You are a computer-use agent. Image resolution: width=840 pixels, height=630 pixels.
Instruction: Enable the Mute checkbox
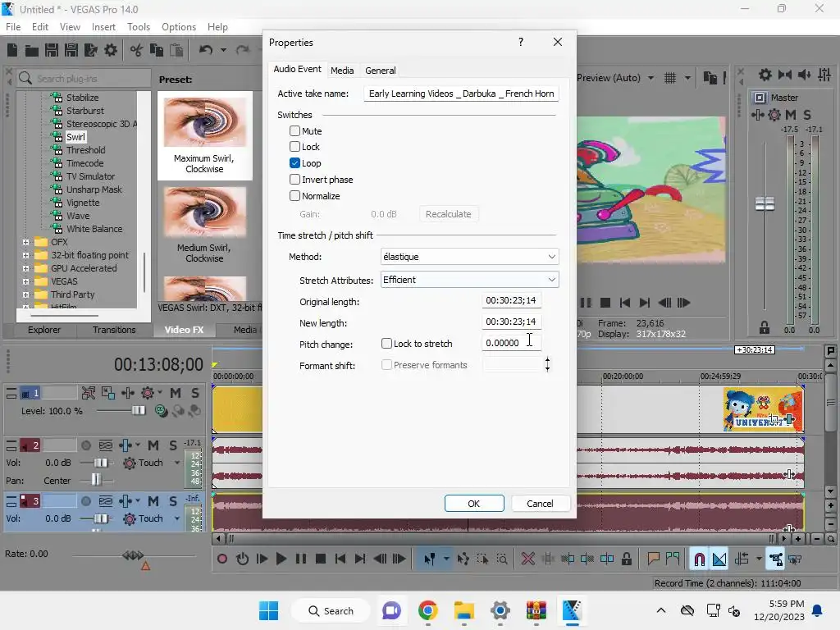click(x=294, y=130)
